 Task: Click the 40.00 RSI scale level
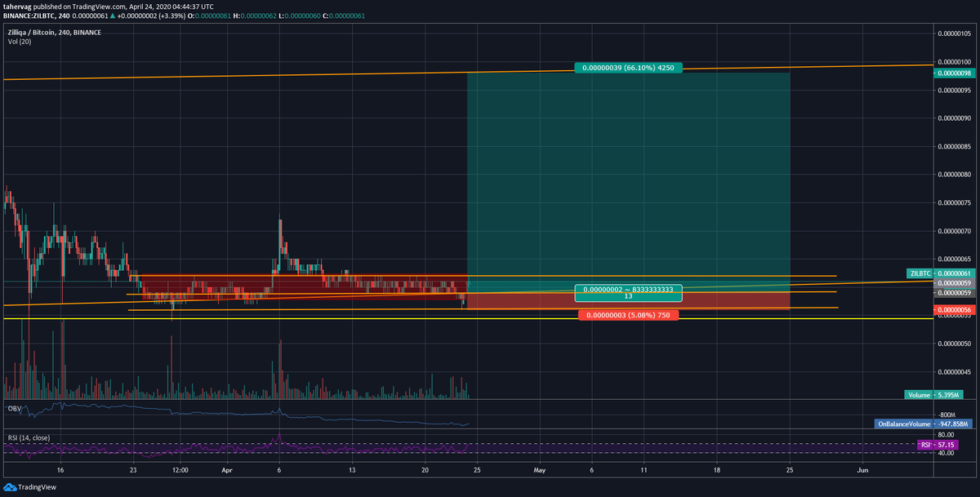click(x=946, y=454)
